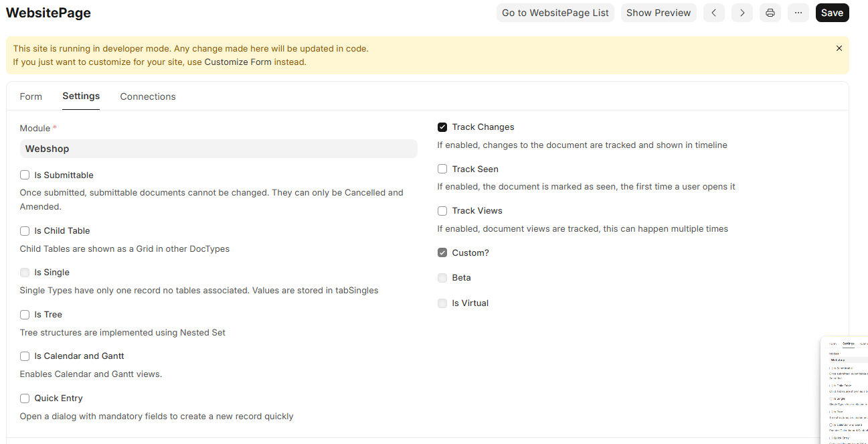Image resolution: width=868 pixels, height=444 pixels.
Task: Toggle the Track Views checkbox
Action: tap(442, 211)
